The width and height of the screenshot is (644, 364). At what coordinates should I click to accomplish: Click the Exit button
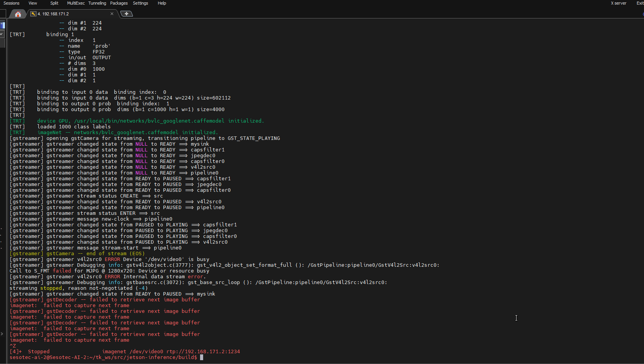[640, 3]
